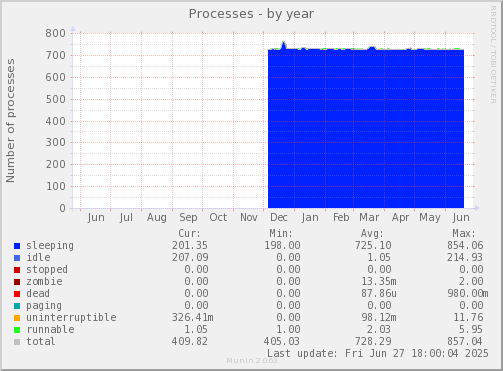Image resolution: width=503 pixels, height=371 pixels.
Task: Click the May x-axis month label
Action: [430, 218]
